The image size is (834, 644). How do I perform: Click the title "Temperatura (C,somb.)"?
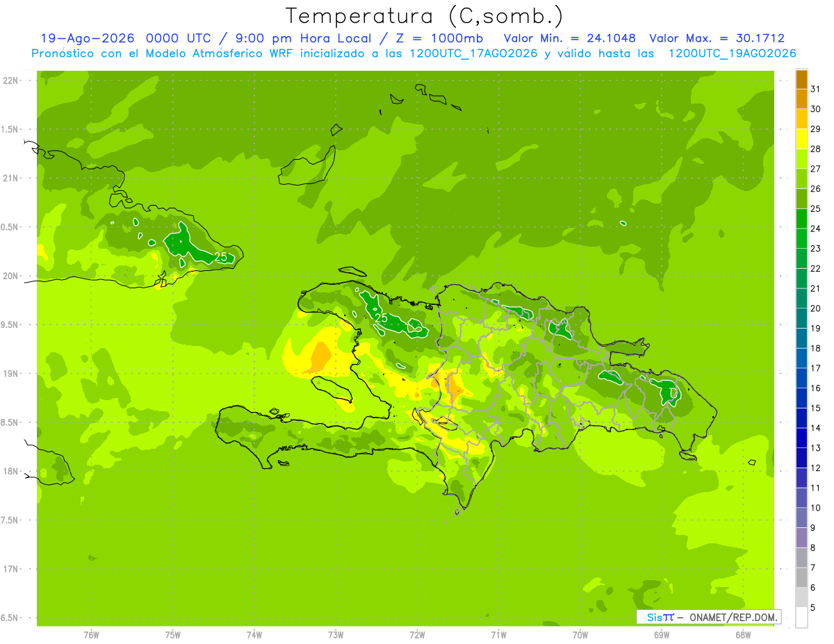tap(425, 16)
